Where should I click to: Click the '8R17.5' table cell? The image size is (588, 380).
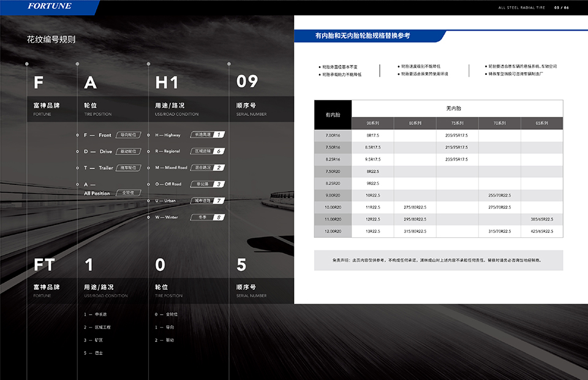tap(373, 135)
